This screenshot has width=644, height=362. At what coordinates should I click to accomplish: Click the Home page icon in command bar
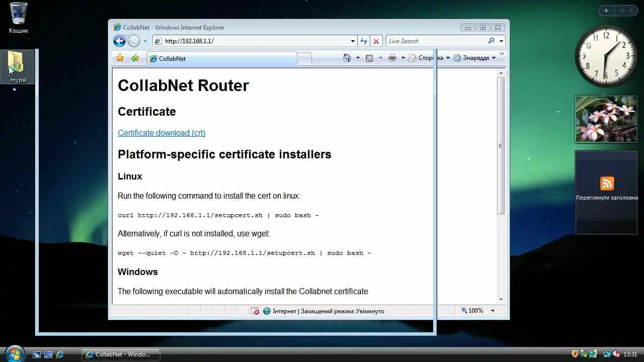click(x=347, y=58)
